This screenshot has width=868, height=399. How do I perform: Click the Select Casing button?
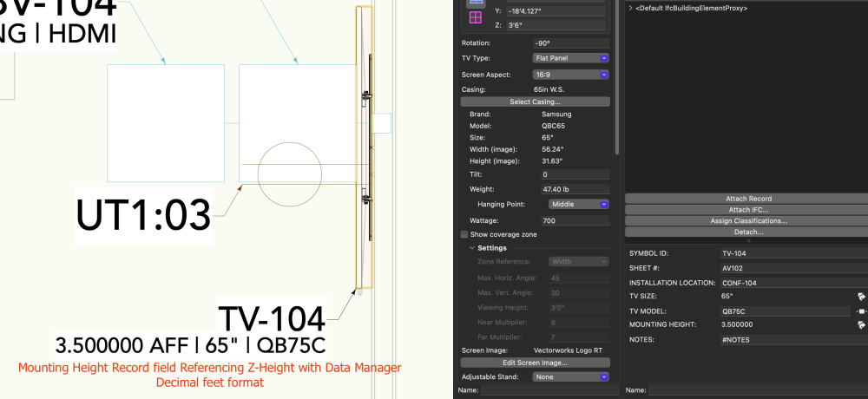(535, 101)
